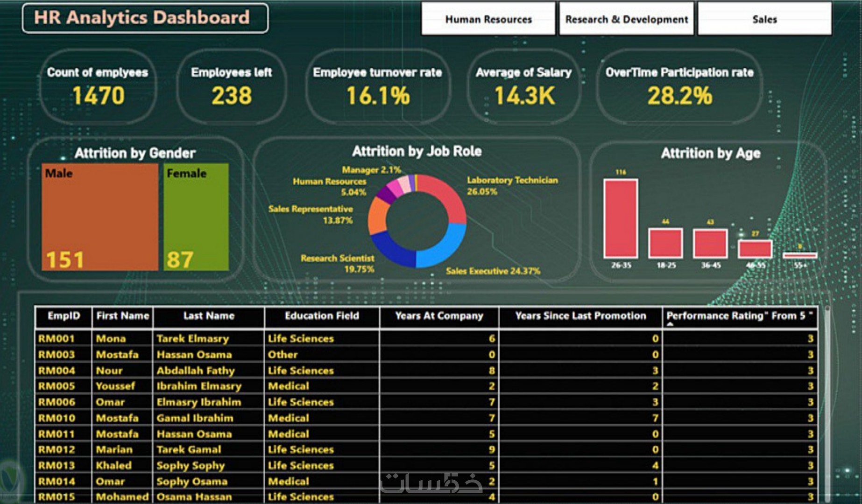
Task: Click the first name Youssef
Action: pos(115,386)
